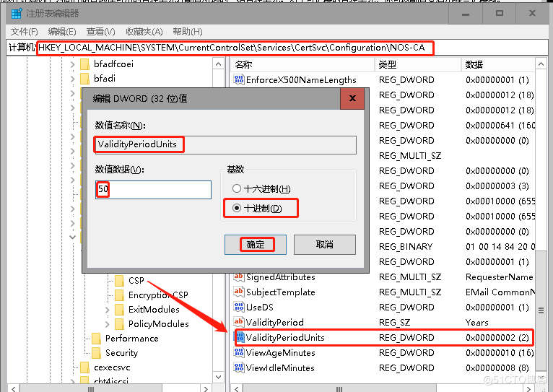This screenshot has width=553, height=392.
Task: Click the EncryptionCSP folder icon
Action: point(120,295)
